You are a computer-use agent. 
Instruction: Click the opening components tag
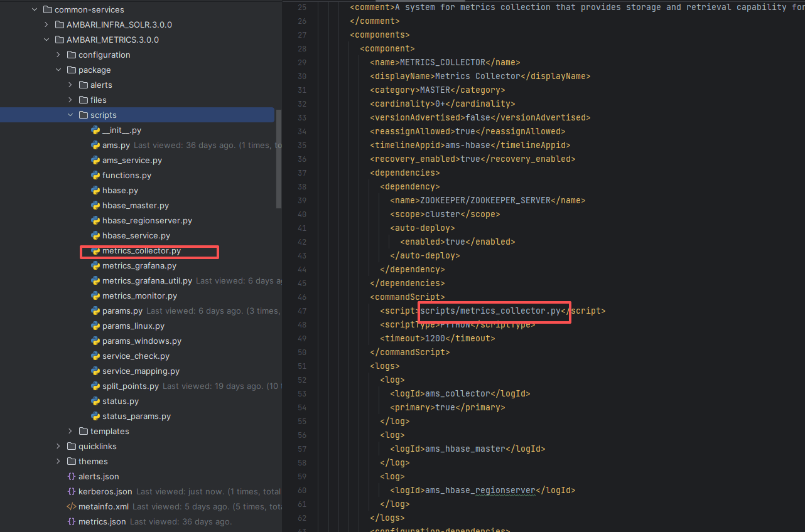(x=380, y=35)
